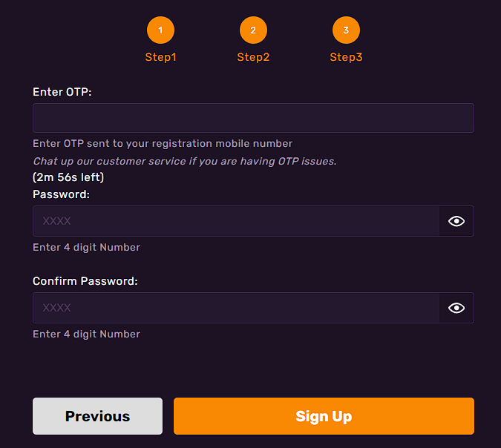This screenshot has width=501, height=448.
Task: Click the customer service OTP issues note
Action: tap(185, 161)
